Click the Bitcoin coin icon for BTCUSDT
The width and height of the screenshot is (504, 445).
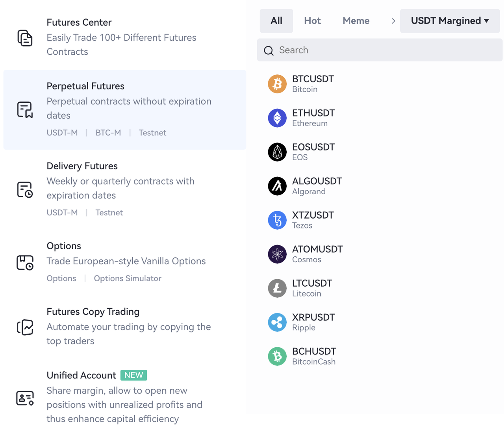277,84
